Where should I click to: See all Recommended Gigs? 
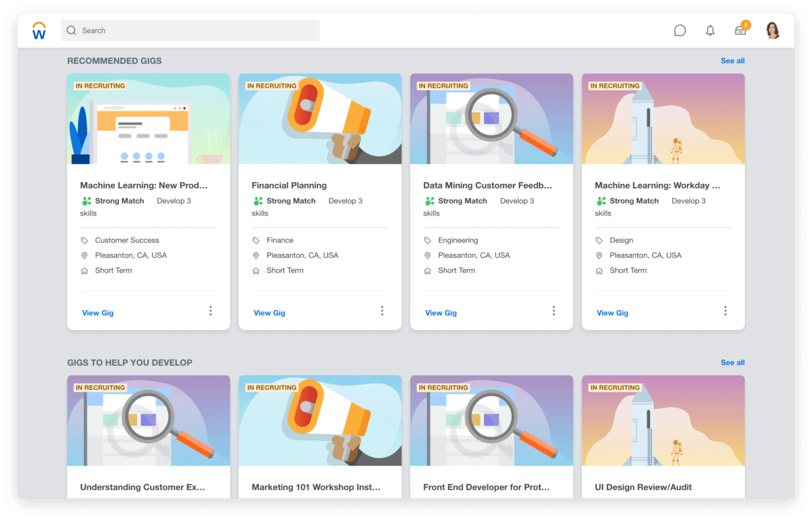732,61
